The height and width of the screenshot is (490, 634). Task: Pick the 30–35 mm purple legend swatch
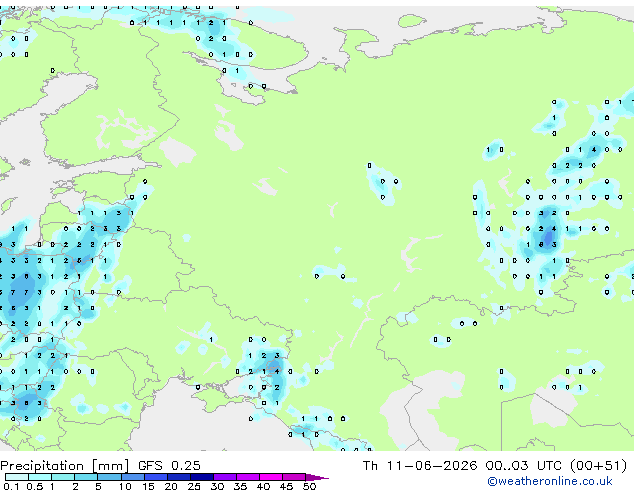pyautogui.click(x=225, y=477)
